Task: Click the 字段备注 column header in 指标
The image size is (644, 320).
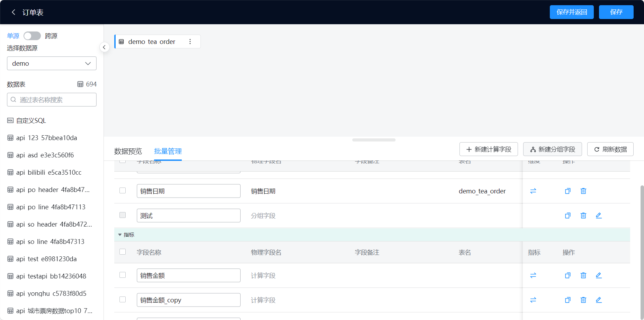Action: coord(367,253)
